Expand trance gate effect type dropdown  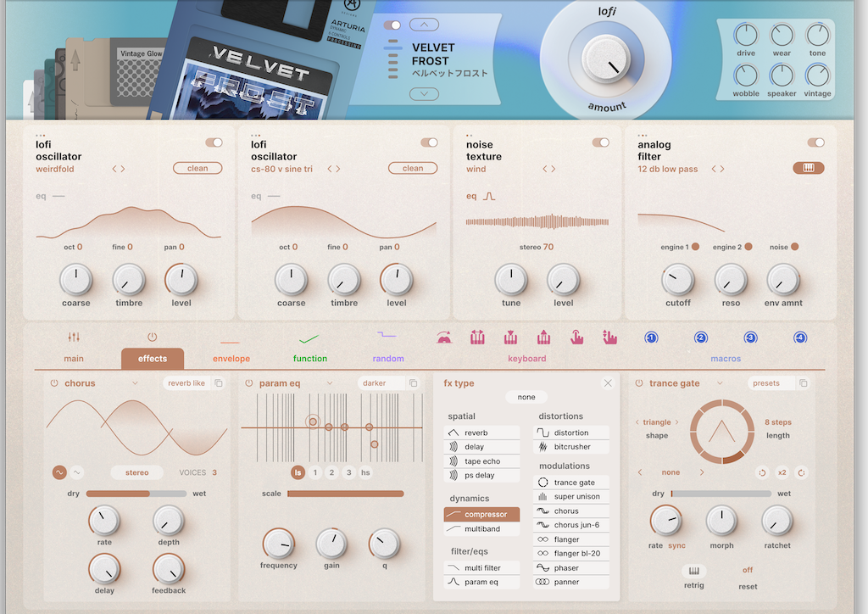[720, 383]
